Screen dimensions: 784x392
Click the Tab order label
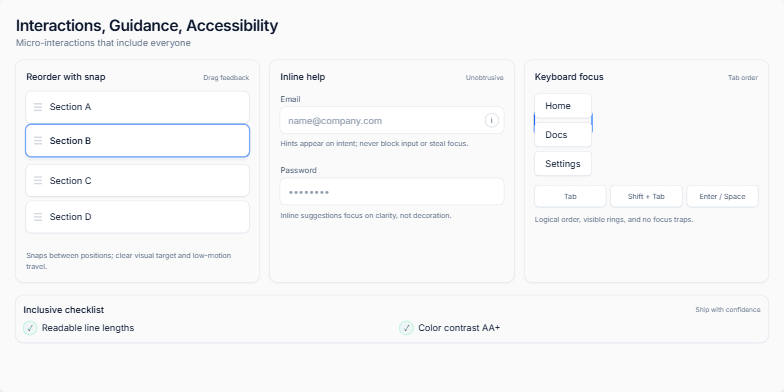tap(743, 78)
